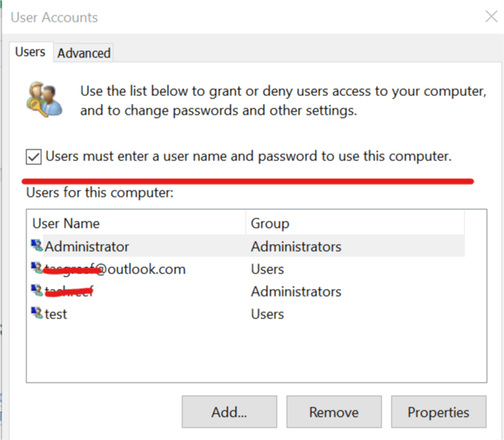Click the Remove button
The height and width of the screenshot is (440, 504).
pos(334,412)
